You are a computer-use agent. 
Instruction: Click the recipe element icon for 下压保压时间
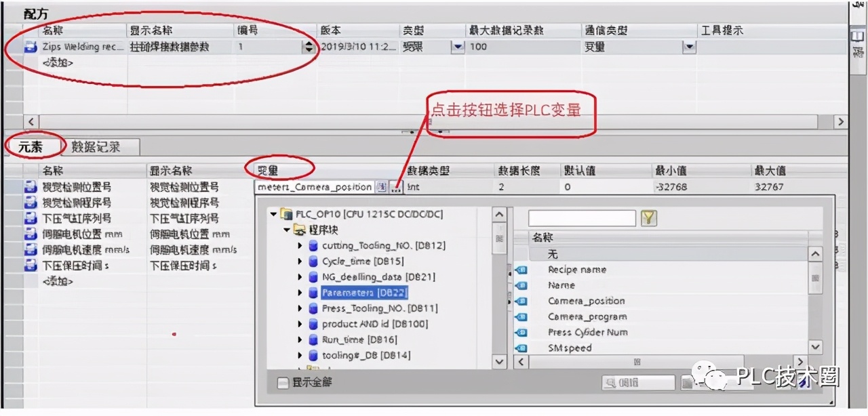[31, 266]
